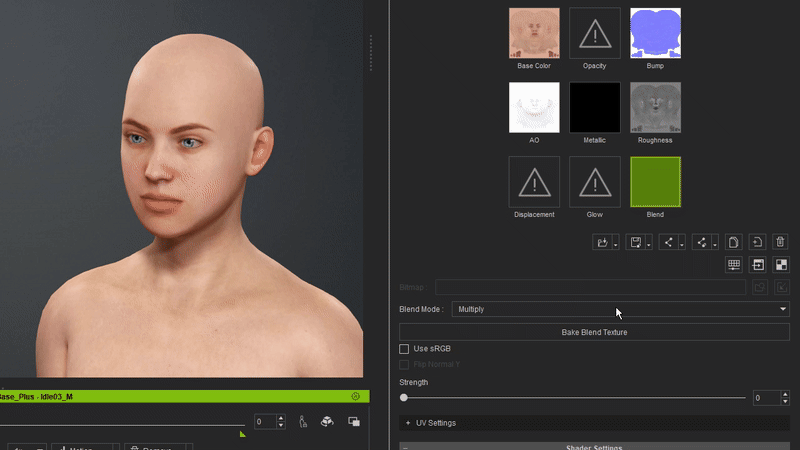The width and height of the screenshot is (800, 450).
Task: Select the Roughness texture thumbnail
Action: (655, 107)
